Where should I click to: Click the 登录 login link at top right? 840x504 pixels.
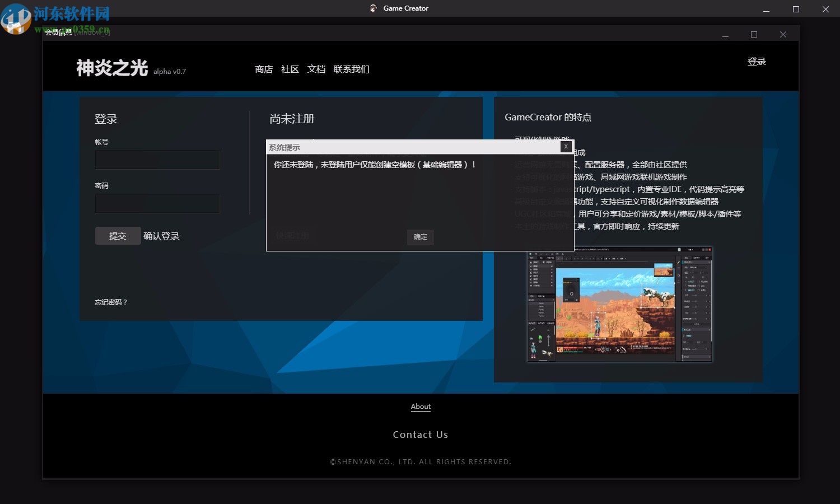click(x=757, y=62)
